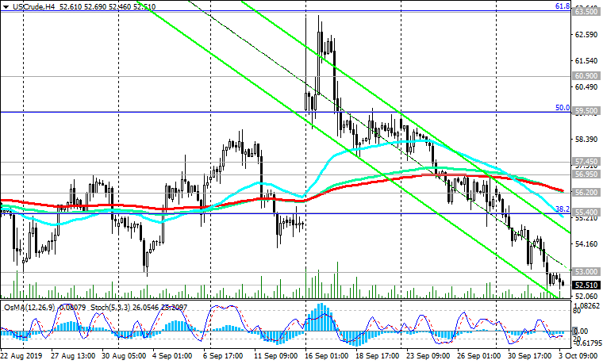Viewport: 603px width, 364px height.
Task: Click the 3 Oct 09:00 time label
Action: [x=578, y=356]
